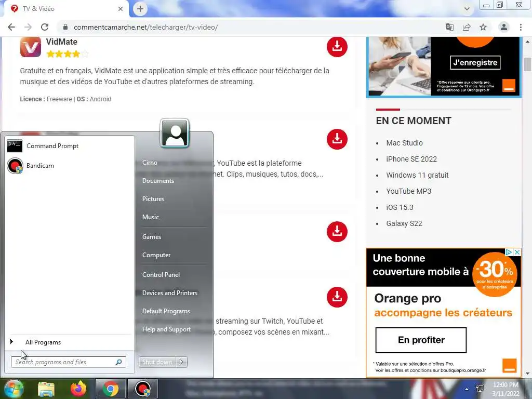Click the Shut down button
532x399 pixels.
coord(157,362)
